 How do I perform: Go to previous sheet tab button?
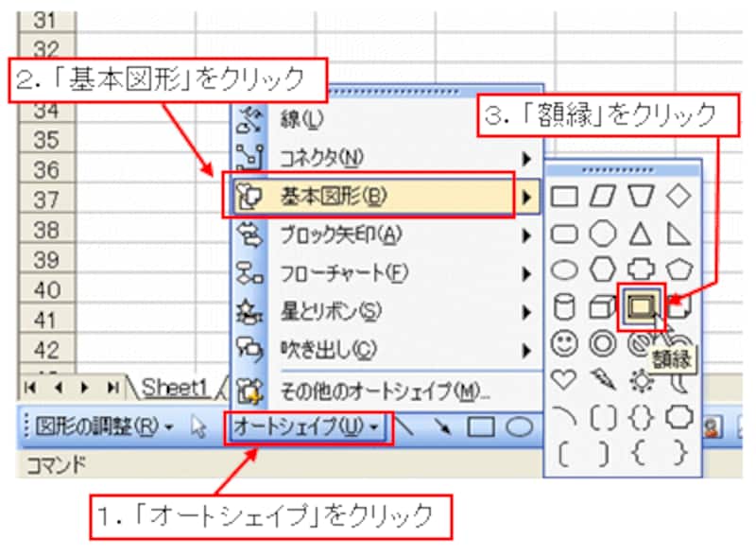(x=59, y=388)
